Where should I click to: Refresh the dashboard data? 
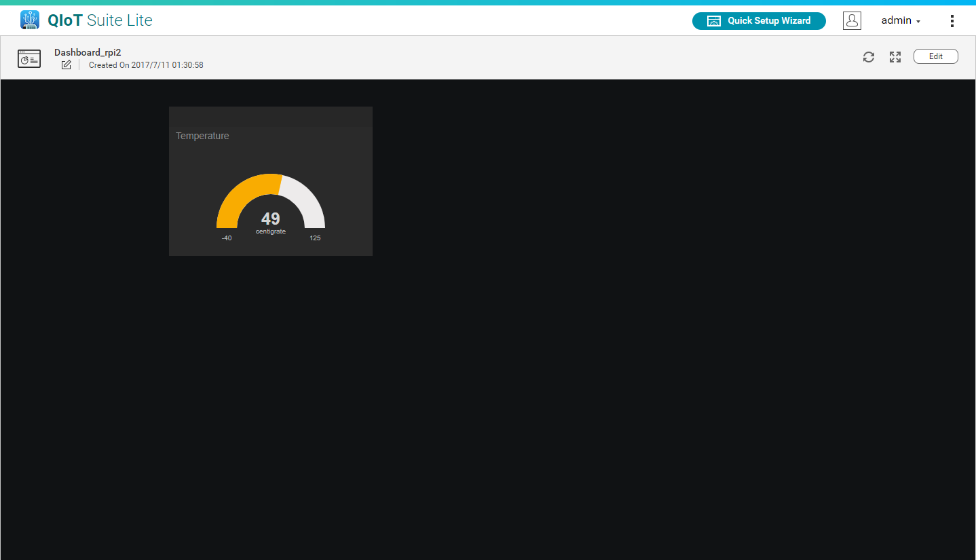click(868, 57)
